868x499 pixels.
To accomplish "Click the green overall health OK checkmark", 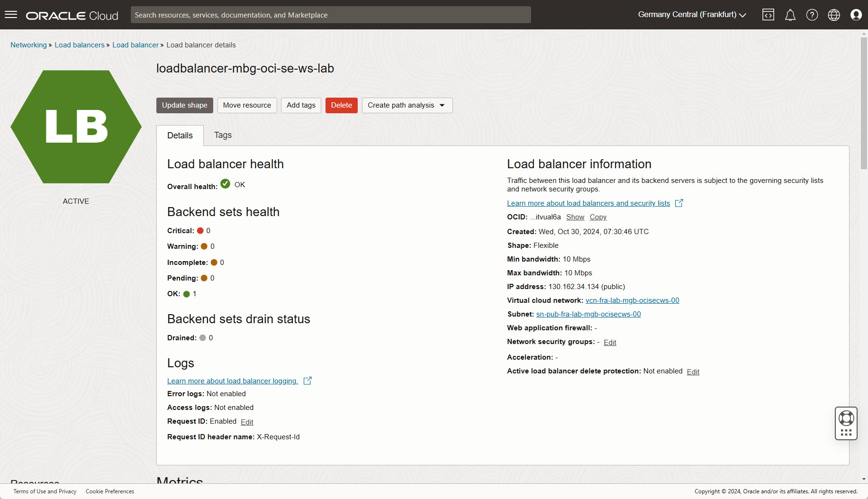I will (x=226, y=184).
